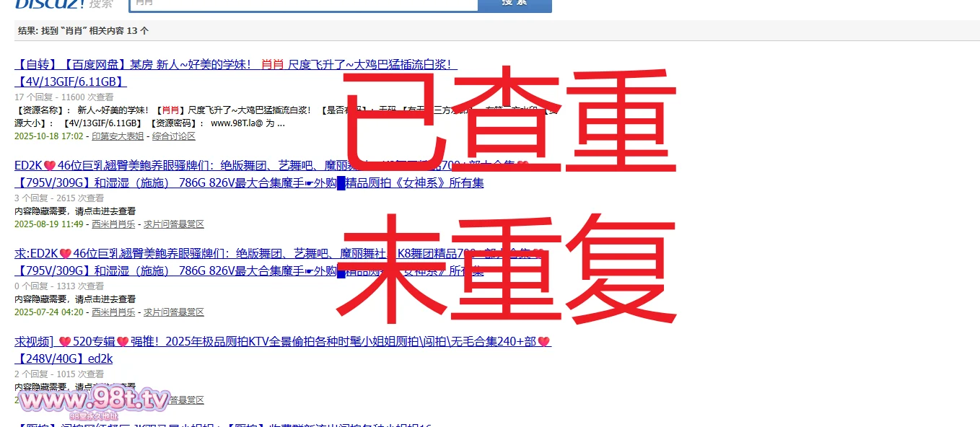
Task: Open the 【248V/40G】ed2k title line link
Action: pyautogui.click(x=64, y=358)
